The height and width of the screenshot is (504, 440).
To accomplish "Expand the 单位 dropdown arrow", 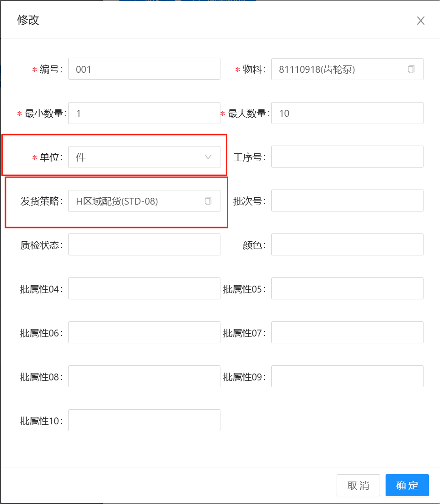I will point(208,157).
